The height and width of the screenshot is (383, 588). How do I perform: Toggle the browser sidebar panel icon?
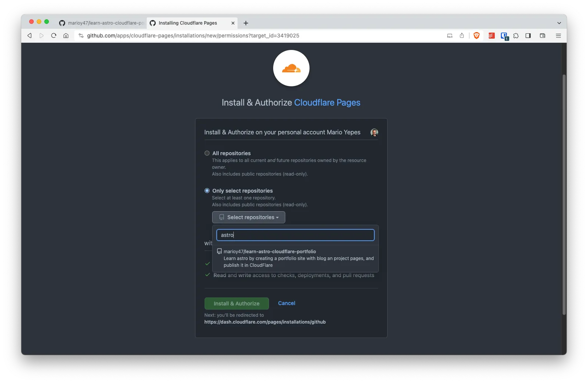[x=528, y=36]
